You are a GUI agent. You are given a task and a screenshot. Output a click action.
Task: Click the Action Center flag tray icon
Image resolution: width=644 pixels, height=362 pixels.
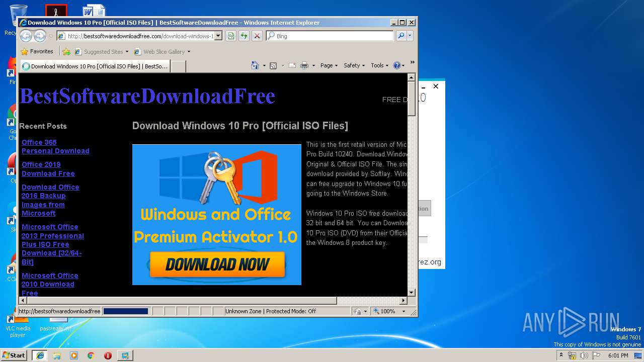coord(596,355)
